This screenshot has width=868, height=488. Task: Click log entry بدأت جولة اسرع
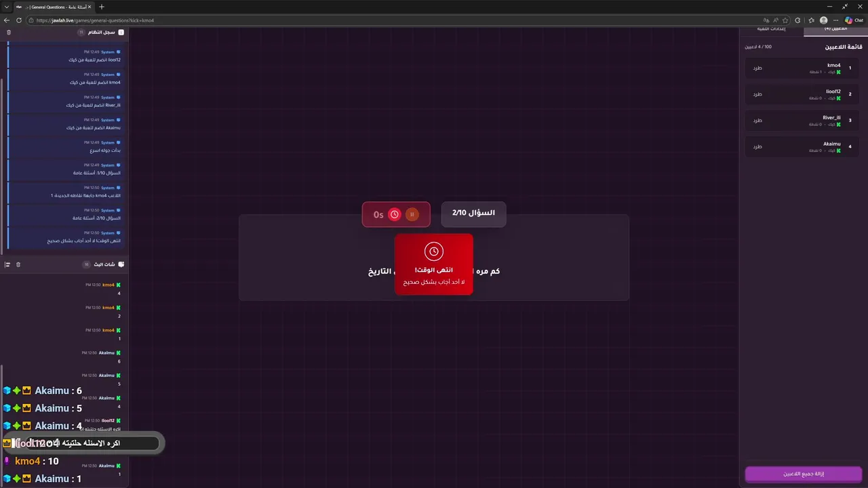coord(64,146)
